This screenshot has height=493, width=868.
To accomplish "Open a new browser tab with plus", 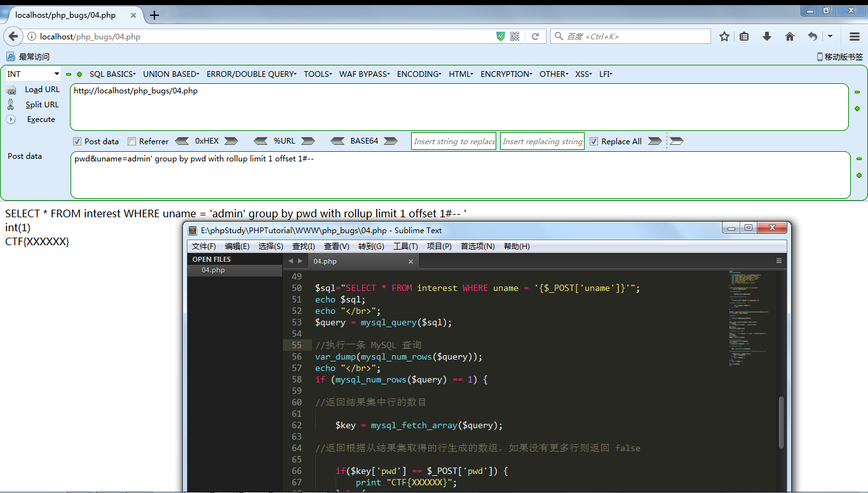I will (x=154, y=15).
